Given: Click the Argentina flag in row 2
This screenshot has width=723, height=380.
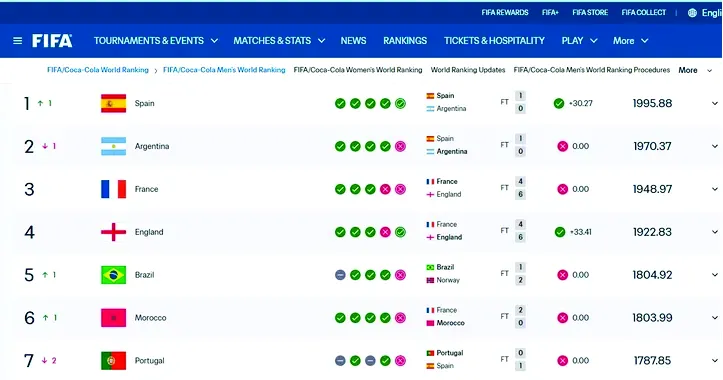Looking at the screenshot, I should tap(113, 146).
